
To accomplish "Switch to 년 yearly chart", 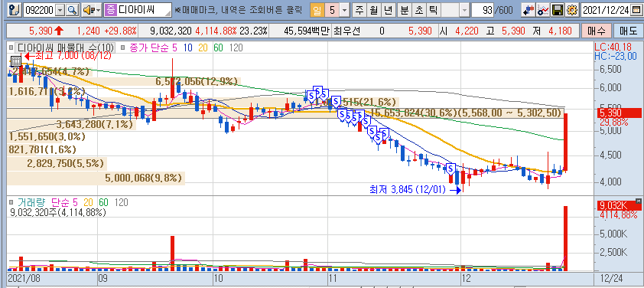I will [x=388, y=10].
